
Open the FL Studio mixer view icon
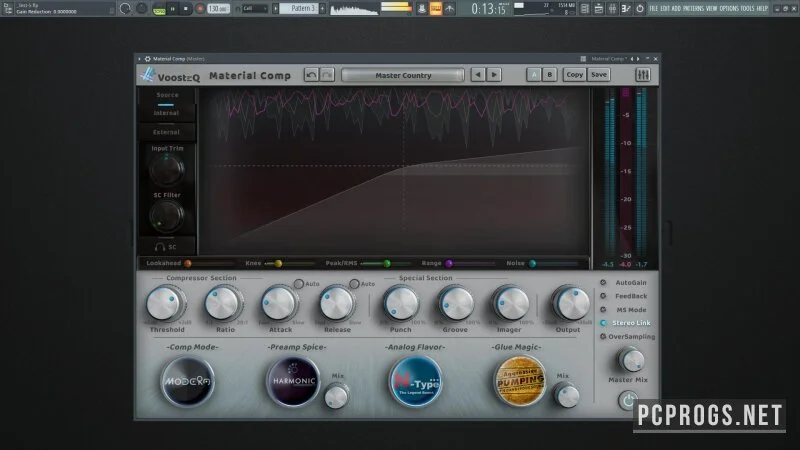(x=612, y=9)
